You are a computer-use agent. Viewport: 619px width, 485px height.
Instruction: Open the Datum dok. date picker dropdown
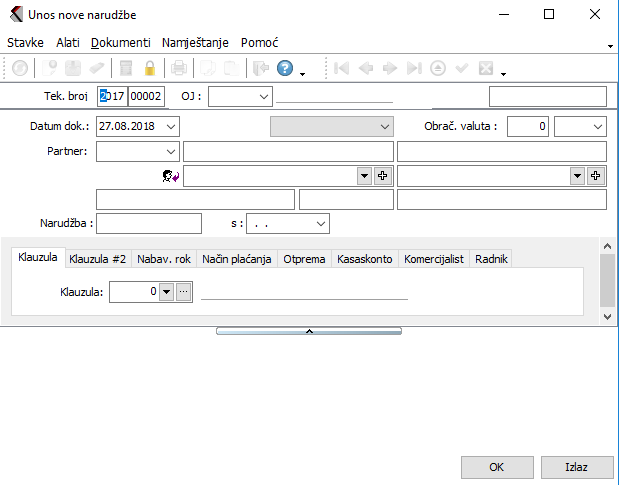pyautogui.click(x=171, y=127)
